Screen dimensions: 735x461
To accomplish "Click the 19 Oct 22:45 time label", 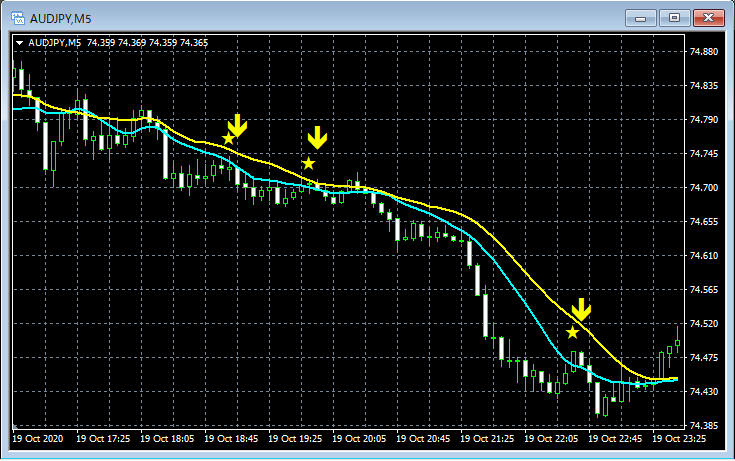I will (615, 439).
